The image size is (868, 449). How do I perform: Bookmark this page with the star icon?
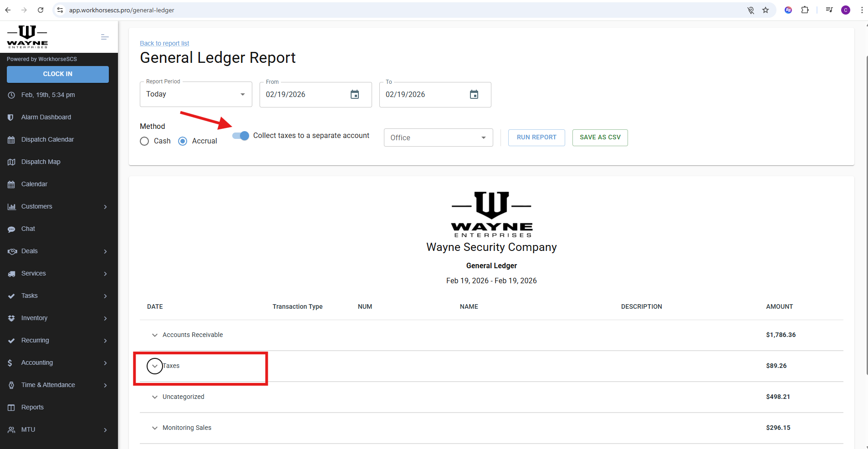[x=766, y=10]
